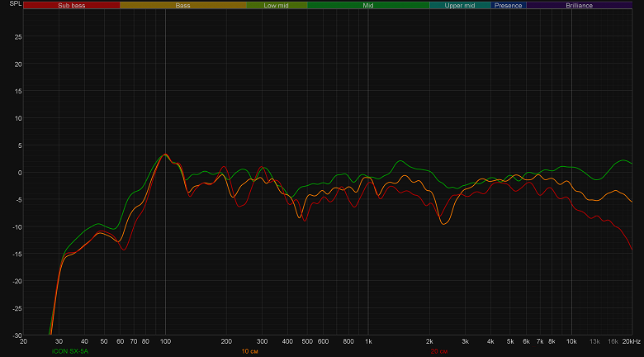Click the 800 Hz frequency tick label
644x357 pixels.
point(348,341)
